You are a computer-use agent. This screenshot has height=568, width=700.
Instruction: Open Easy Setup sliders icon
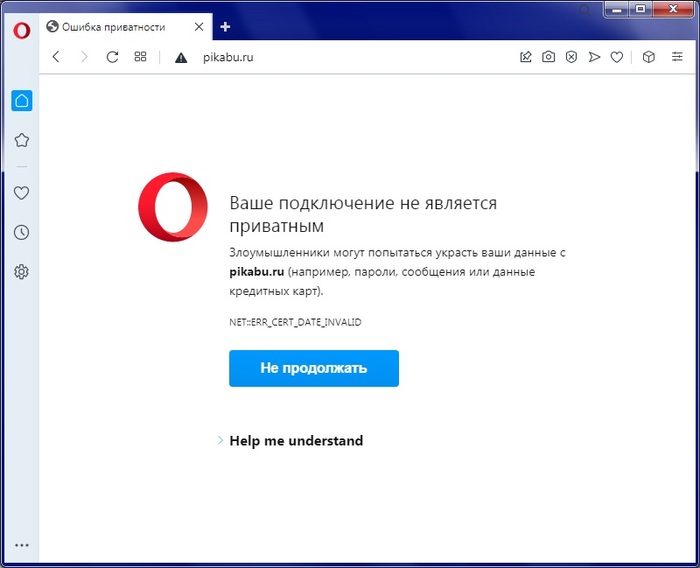[677, 56]
